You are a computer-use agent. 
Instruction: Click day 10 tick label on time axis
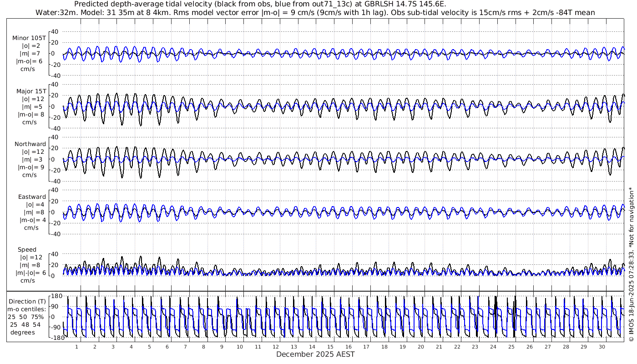239,347
